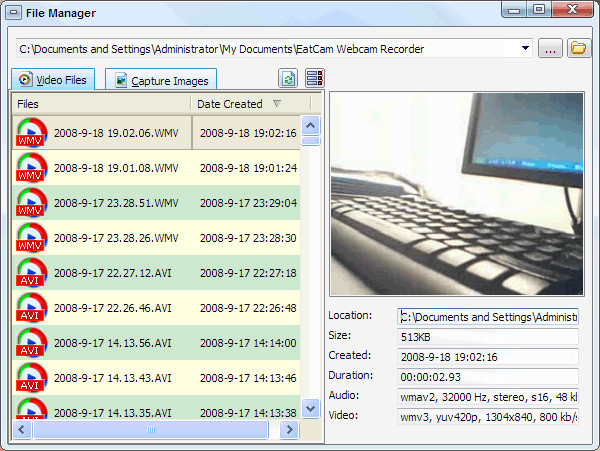Click the file list scroll up arrow
Image resolution: width=600 pixels, height=451 pixels.
311,125
